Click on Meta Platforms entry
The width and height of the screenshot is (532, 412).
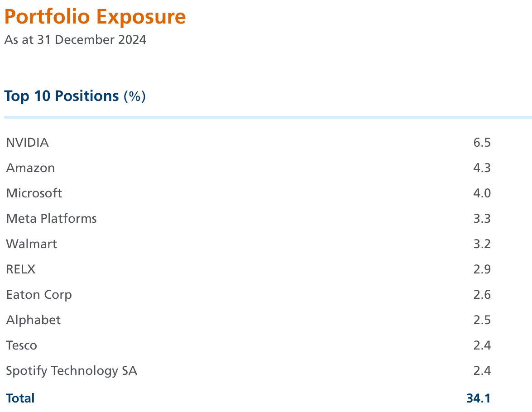pyautogui.click(x=51, y=219)
